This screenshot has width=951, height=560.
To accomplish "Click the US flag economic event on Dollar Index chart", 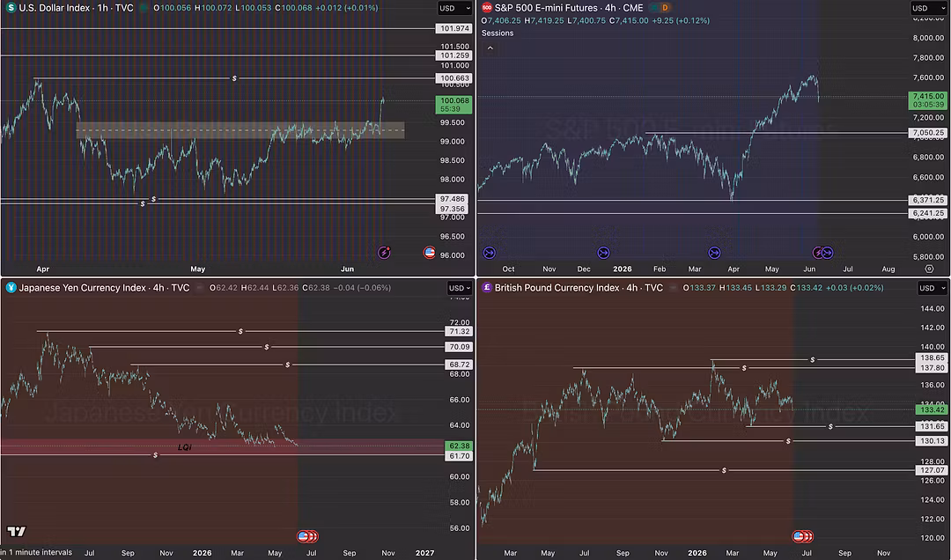I will click(x=430, y=253).
